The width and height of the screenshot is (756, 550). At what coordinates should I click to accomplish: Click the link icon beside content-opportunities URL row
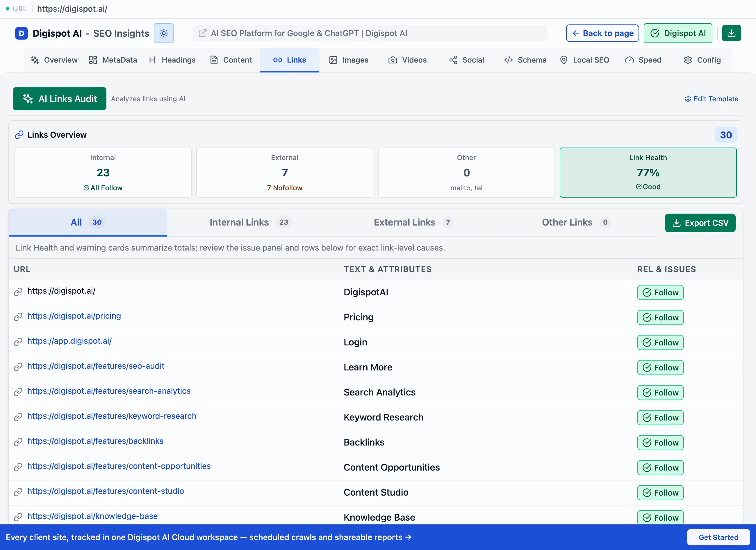coord(18,467)
